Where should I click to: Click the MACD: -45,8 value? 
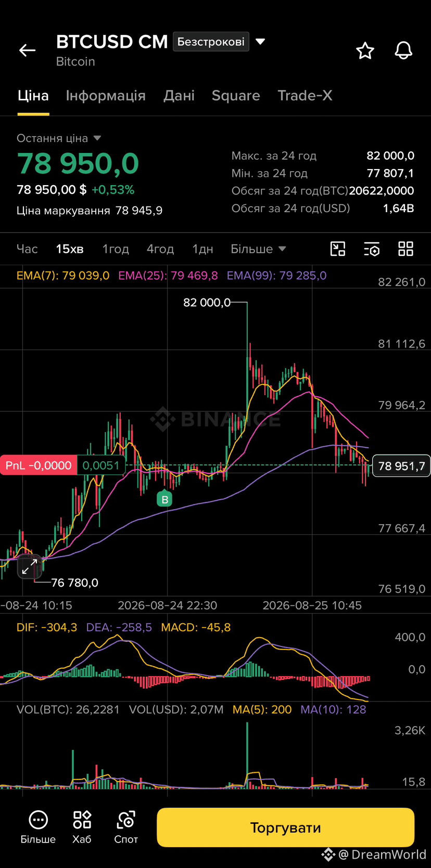click(x=196, y=628)
